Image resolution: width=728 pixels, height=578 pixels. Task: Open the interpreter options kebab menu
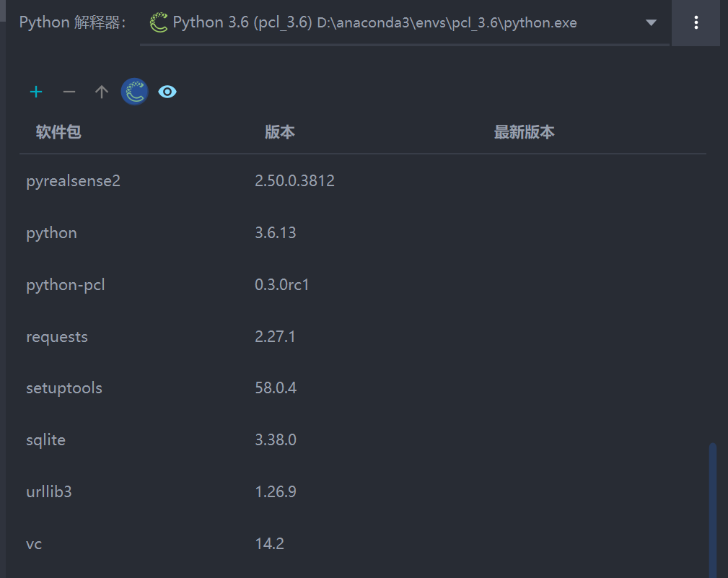pos(696,22)
